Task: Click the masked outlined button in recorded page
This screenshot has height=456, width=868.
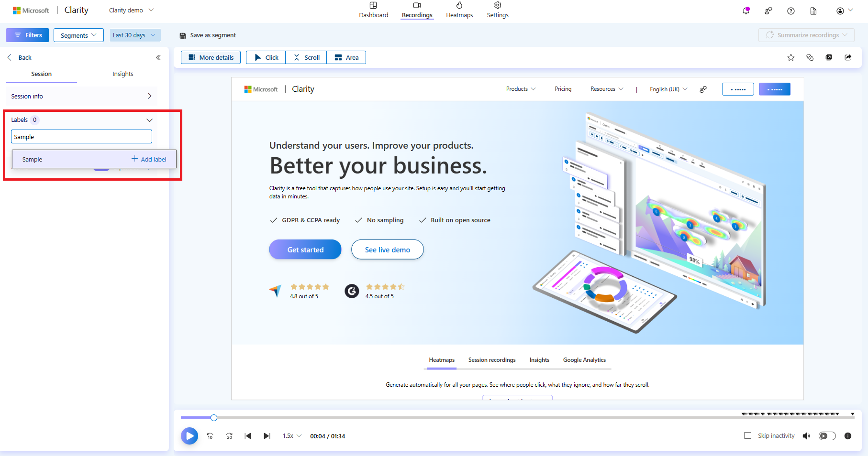Action: (738, 89)
